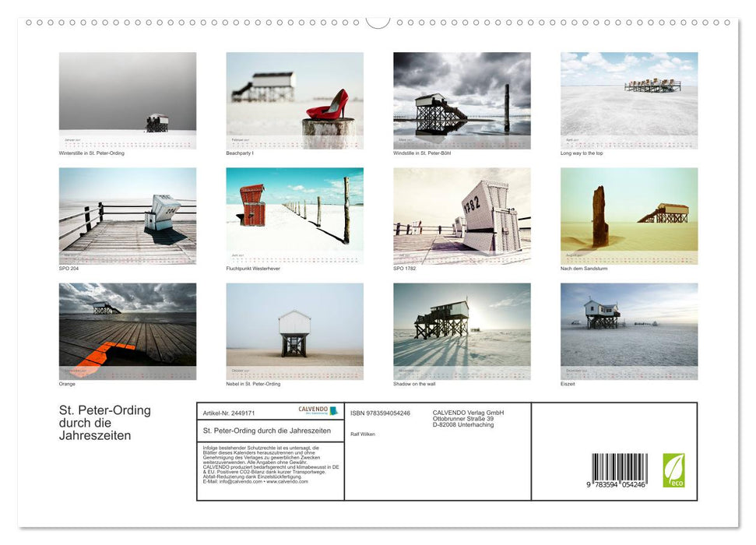
Task: Click the caption 'Nach dem Sandsturm'
Action: [x=584, y=269]
